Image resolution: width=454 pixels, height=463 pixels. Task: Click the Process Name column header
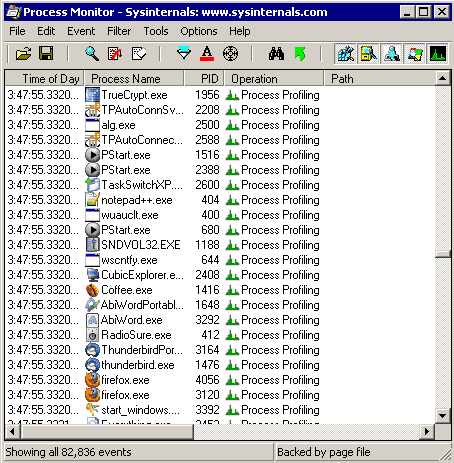point(134,79)
